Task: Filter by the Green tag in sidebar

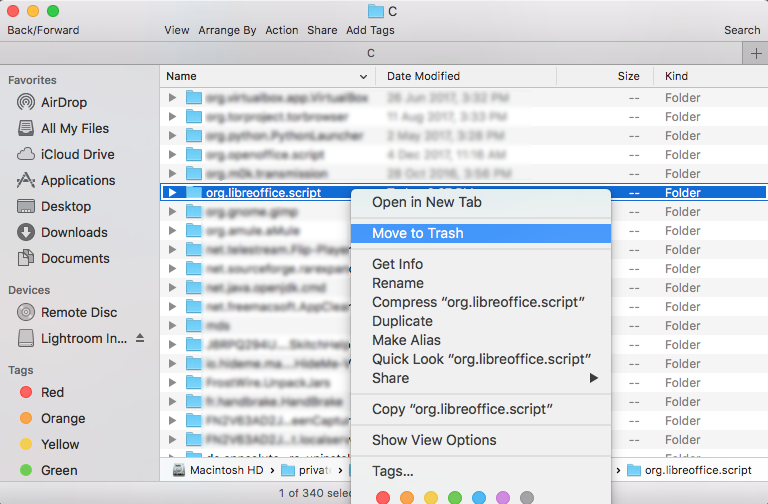Action: click(x=48, y=470)
